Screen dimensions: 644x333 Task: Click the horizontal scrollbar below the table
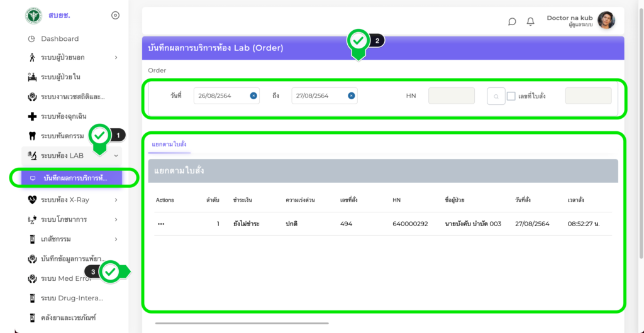tap(241, 323)
